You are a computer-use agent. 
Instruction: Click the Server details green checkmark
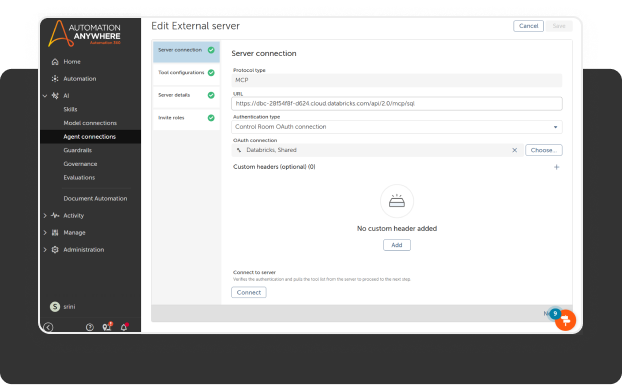click(x=211, y=95)
